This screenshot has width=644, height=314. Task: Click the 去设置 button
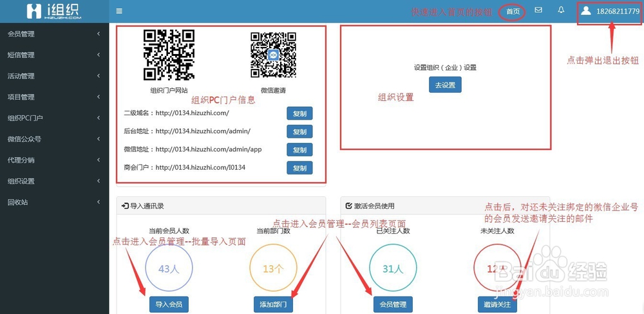tap(445, 84)
